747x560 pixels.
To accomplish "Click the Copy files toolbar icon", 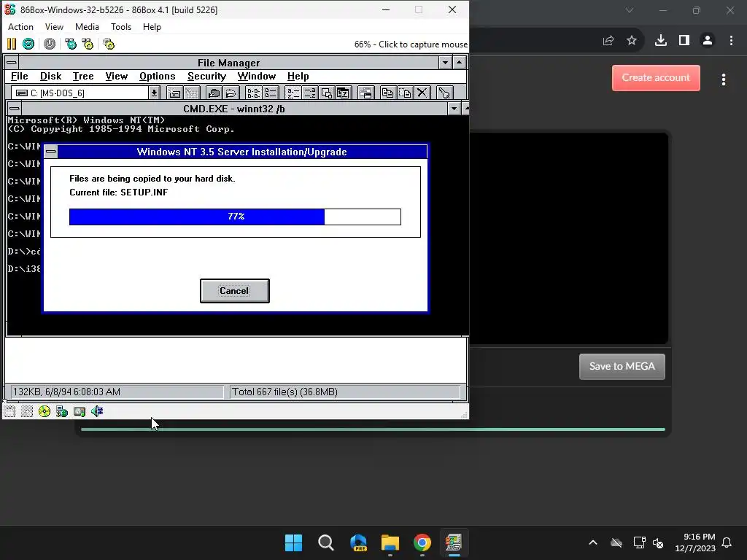I will (x=388, y=93).
